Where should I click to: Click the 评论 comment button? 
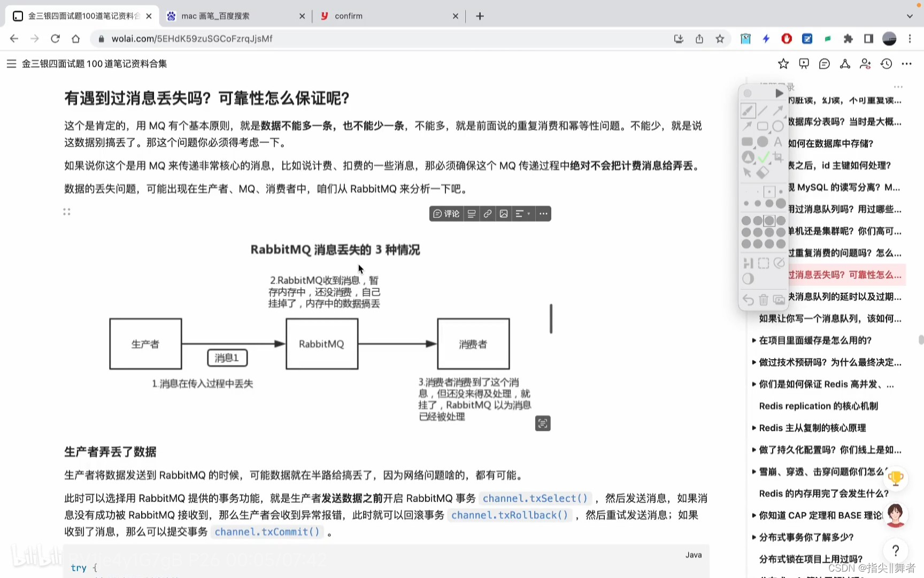446,214
